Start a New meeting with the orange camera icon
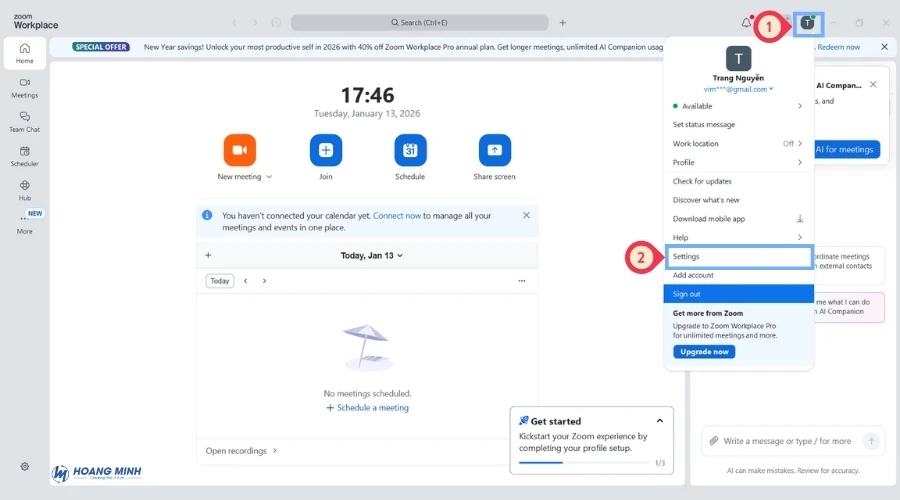 (240, 150)
